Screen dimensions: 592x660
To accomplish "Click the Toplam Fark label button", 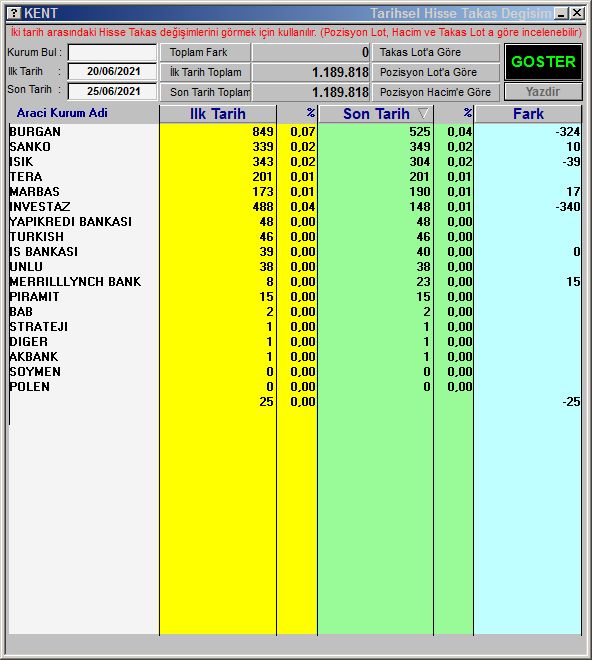I will click(x=205, y=52).
